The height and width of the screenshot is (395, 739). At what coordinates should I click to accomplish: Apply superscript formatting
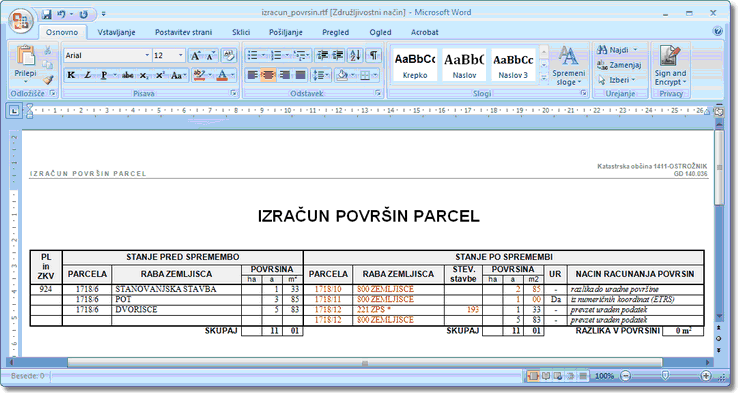(x=160, y=75)
